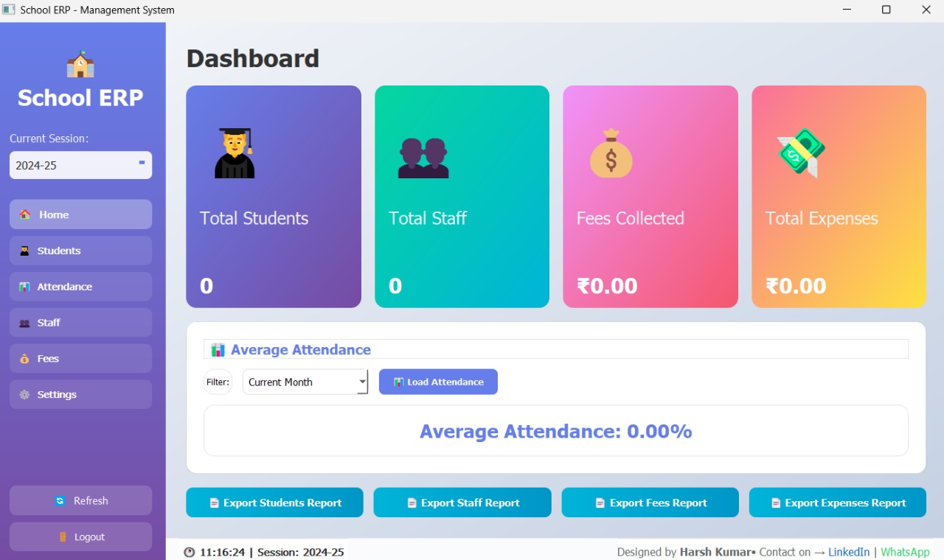Click the clock icon in status bar

click(190, 552)
